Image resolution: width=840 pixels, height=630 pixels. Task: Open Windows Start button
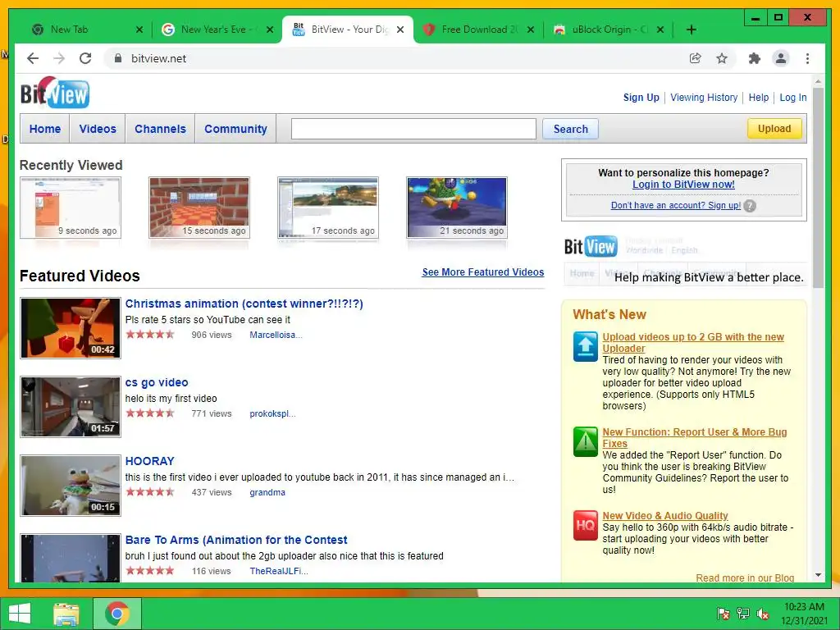point(20,614)
